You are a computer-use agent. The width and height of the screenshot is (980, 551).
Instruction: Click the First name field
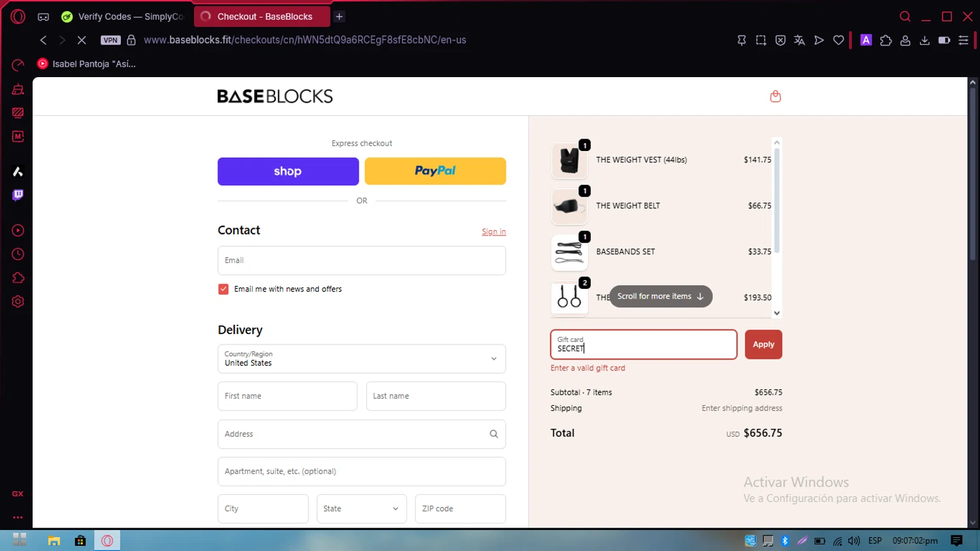tap(287, 396)
